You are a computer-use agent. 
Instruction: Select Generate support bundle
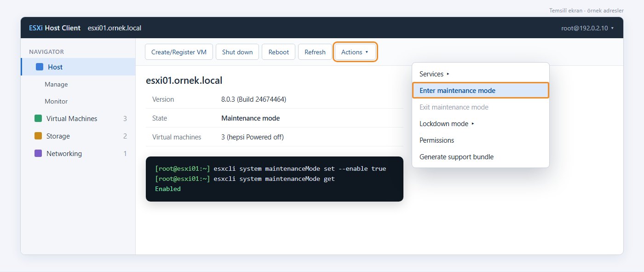[x=481, y=156]
